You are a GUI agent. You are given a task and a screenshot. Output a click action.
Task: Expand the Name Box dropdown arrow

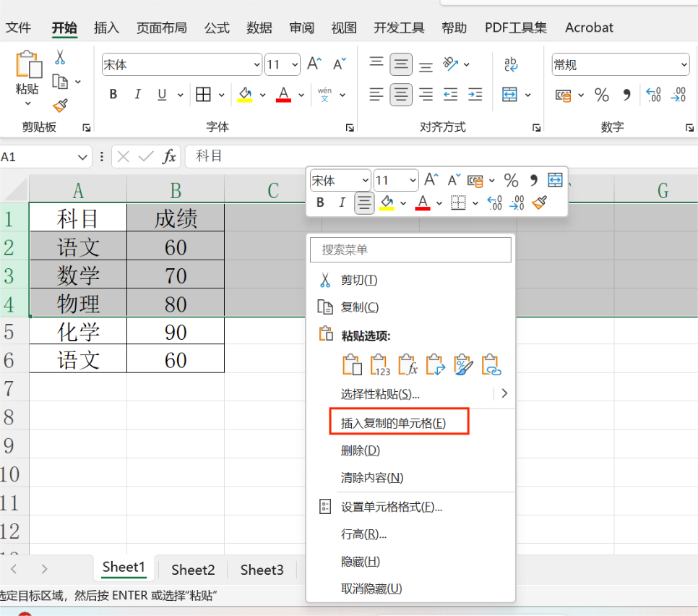(x=82, y=157)
